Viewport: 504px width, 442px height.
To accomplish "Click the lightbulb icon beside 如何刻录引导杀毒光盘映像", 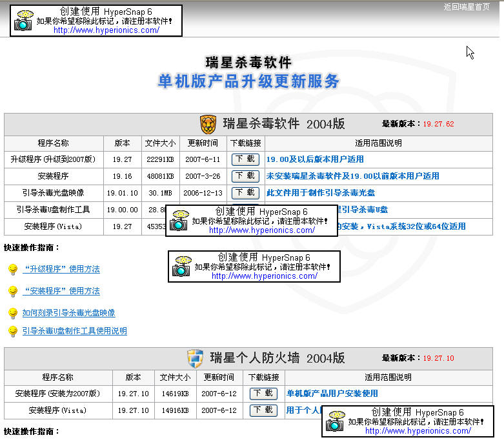I will (x=13, y=313).
